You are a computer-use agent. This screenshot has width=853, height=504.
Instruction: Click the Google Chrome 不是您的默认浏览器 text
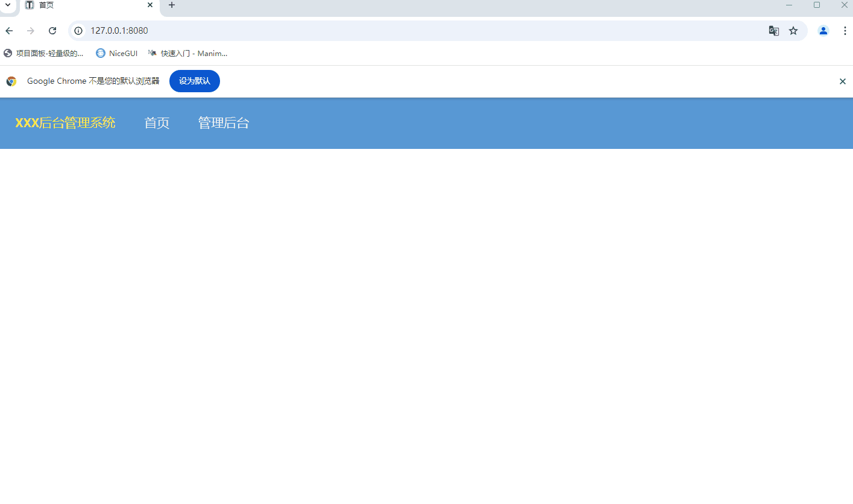93,81
